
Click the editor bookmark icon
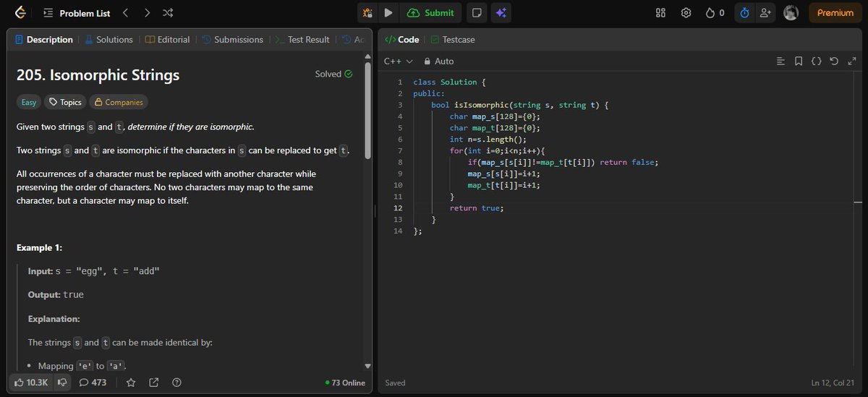(x=799, y=61)
